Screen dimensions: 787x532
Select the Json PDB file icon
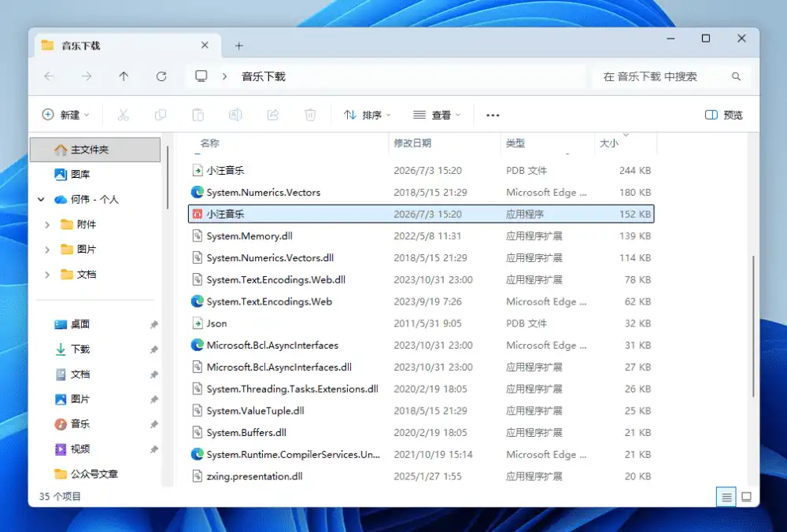pyautogui.click(x=198, y=323)
